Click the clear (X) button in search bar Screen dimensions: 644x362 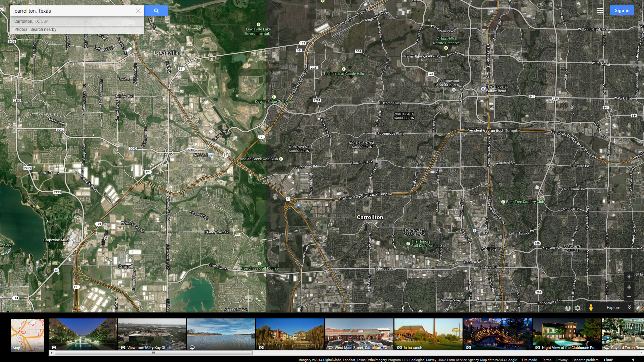(138, 11)
